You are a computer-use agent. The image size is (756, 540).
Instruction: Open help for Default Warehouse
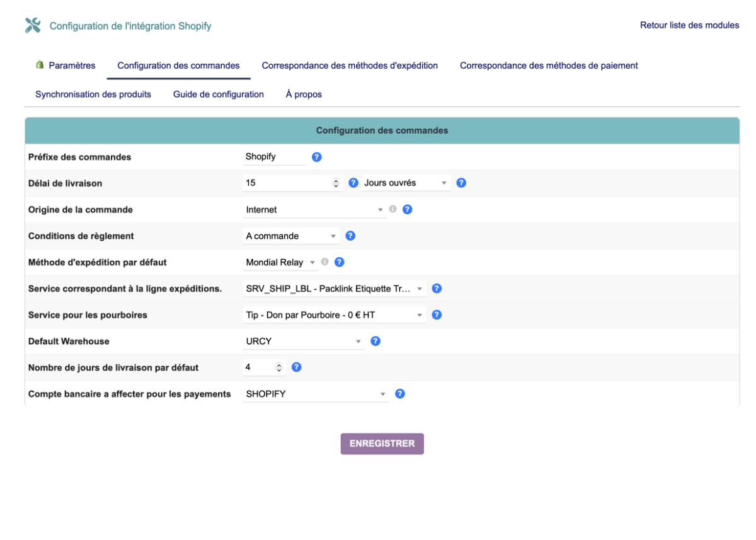pos(375,341)
